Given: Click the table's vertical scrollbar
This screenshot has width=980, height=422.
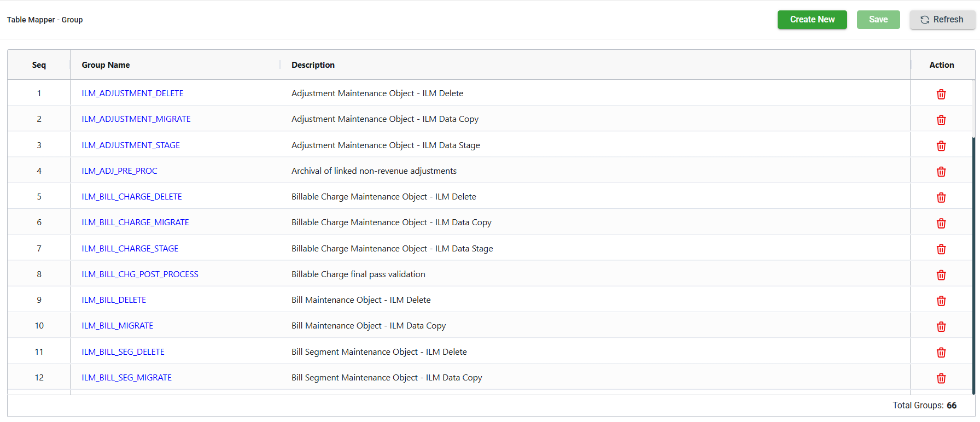Looking at the screenshot, I should pyautogui.click(x=973, y=262).
